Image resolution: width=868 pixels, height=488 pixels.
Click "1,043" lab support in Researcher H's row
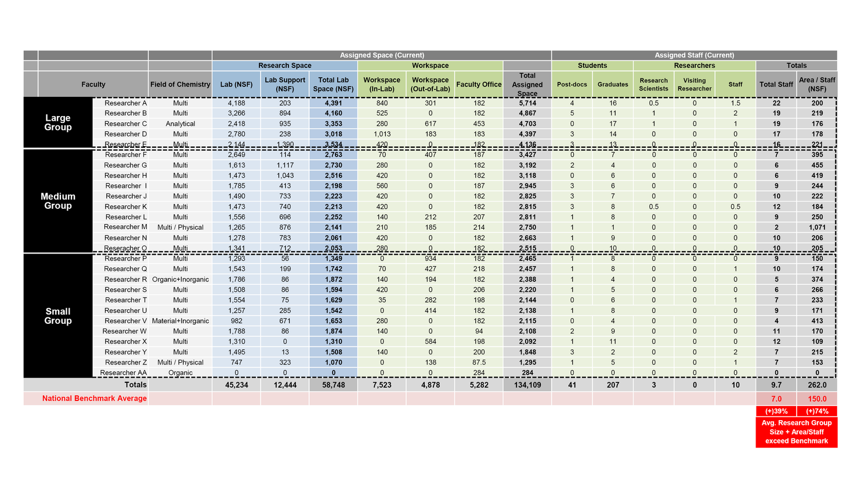(285, 175)
